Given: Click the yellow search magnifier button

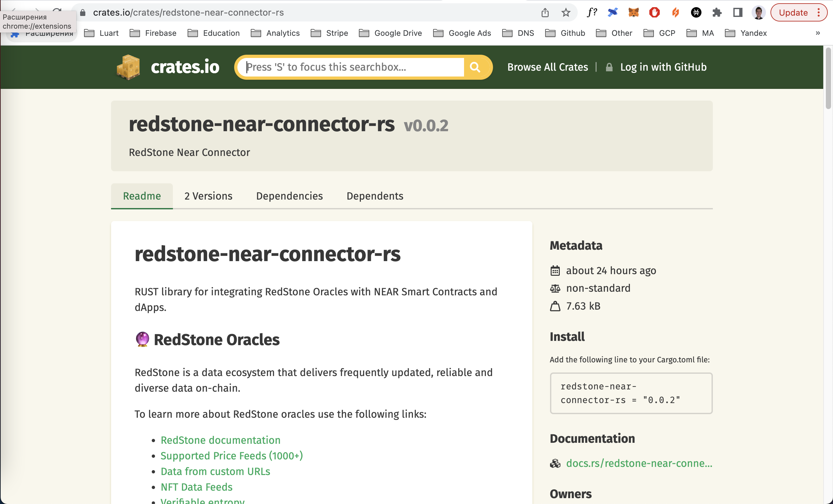Looking at the screenshot, I should coord(475,67).
